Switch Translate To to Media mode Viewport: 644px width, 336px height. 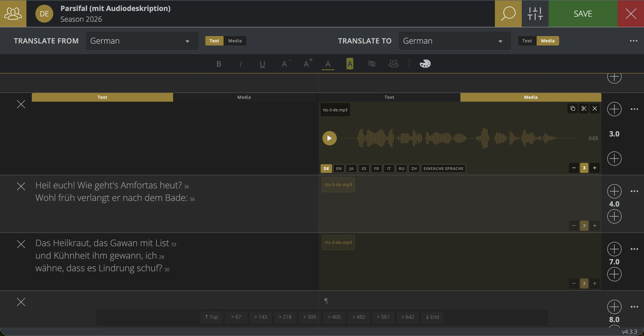(x=548, y=41)
